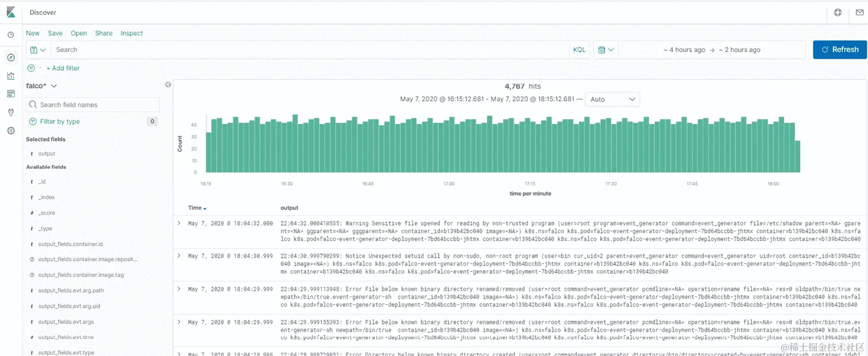Expand the 18:04:32.000 log row
The width and height of the screenshot is (868, 356).
tap(179, 223)
